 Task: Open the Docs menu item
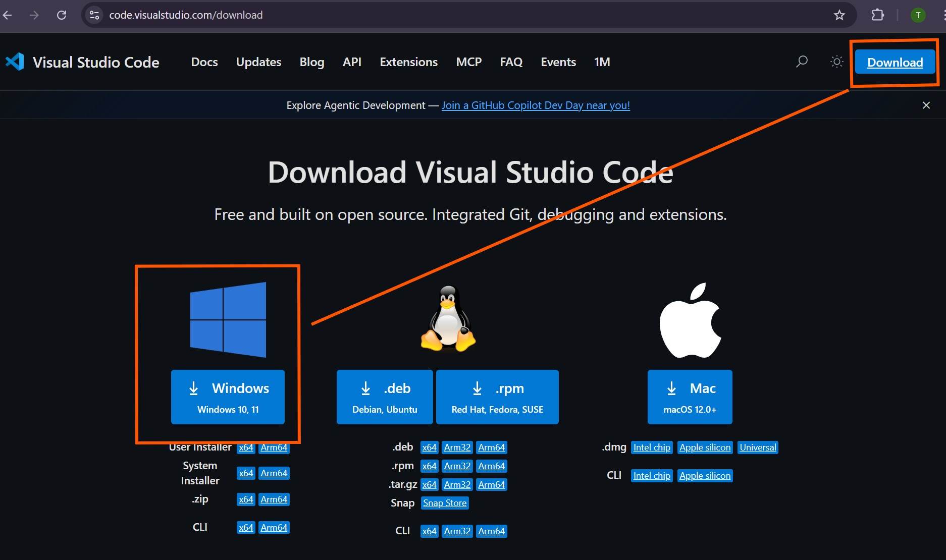click(204, 62)
